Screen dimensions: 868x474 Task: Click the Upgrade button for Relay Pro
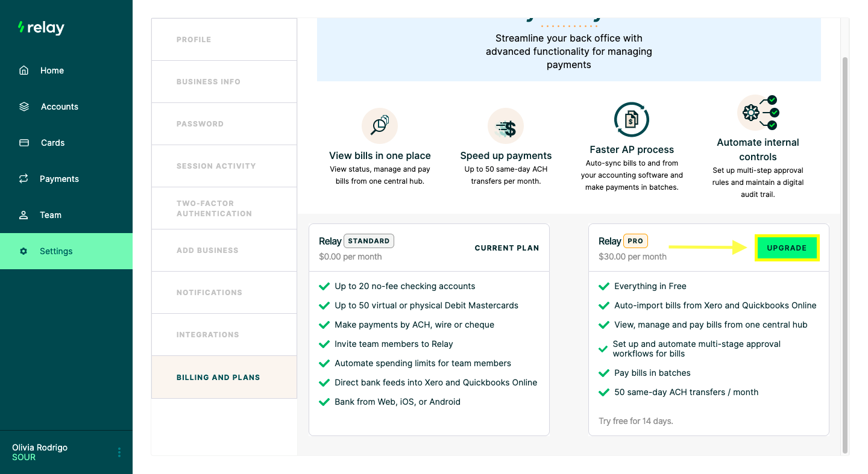coord(787,248)
